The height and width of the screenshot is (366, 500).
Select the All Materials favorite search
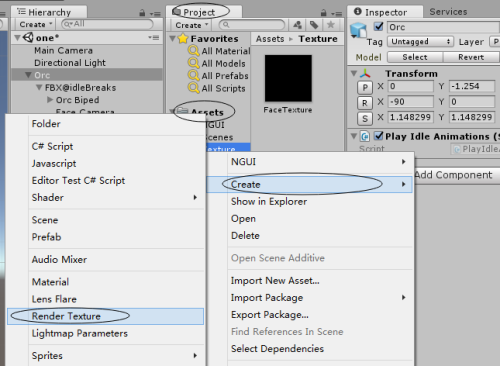[x=219, y=51]
